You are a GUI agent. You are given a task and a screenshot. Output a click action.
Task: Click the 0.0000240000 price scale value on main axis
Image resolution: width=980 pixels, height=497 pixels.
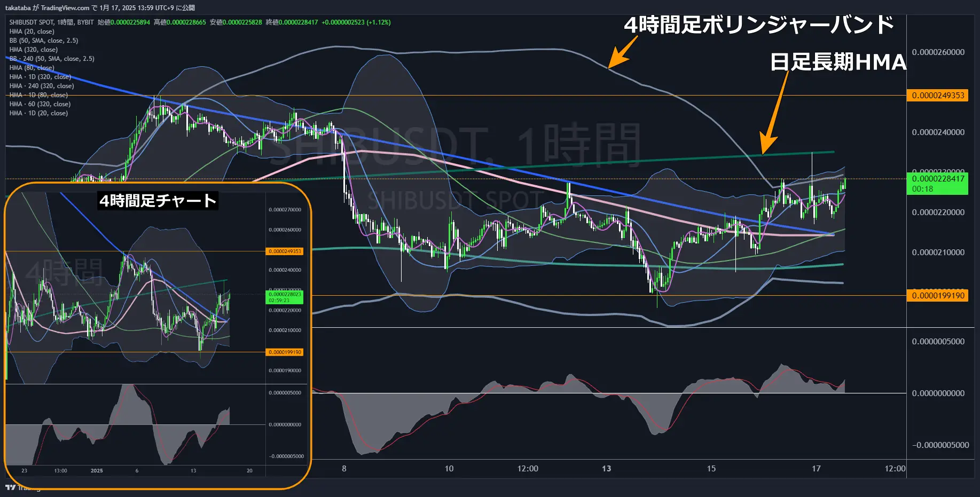(938, 132)
